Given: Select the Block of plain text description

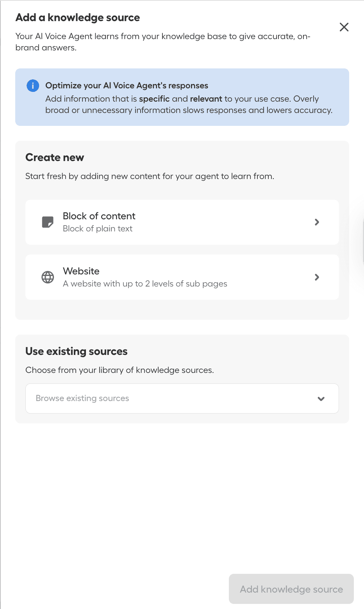Looking at the screenshot, I should 97,229.
